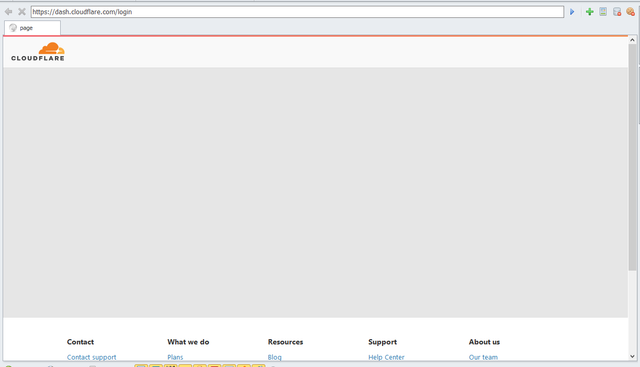Click the clear cookies icon
The width and height of the screenshot is (640, 367).
(631, 12)
